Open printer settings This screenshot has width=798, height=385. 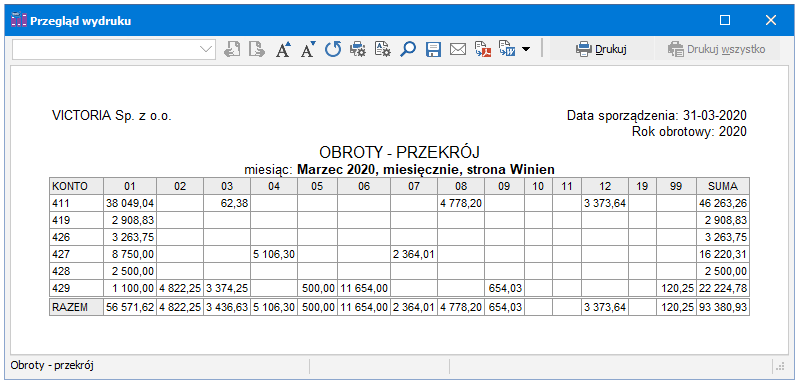pyautogui.click(x=358, y=49)
